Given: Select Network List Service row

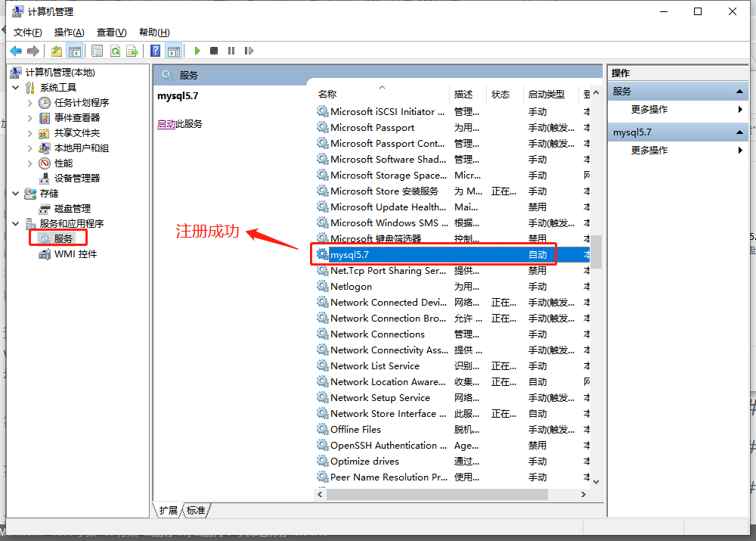Looking at the screenshot, I should tap(453, 365).
